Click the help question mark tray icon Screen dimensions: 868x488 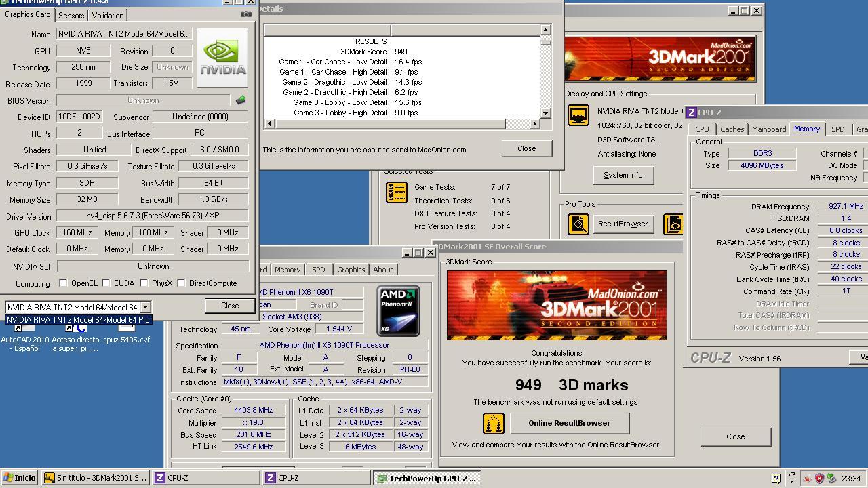pyautogui.click(x=776, y=479)
